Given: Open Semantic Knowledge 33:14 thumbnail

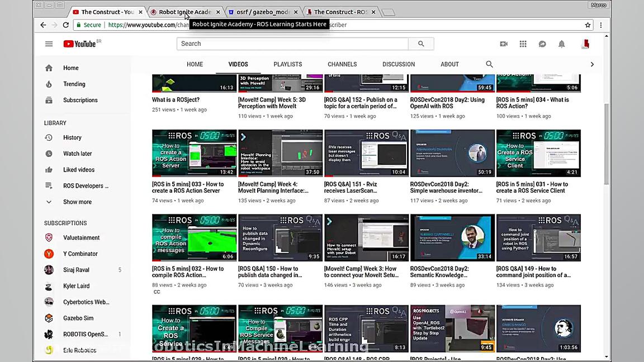Looking at the screenshot, I should [x=453, y=237].
